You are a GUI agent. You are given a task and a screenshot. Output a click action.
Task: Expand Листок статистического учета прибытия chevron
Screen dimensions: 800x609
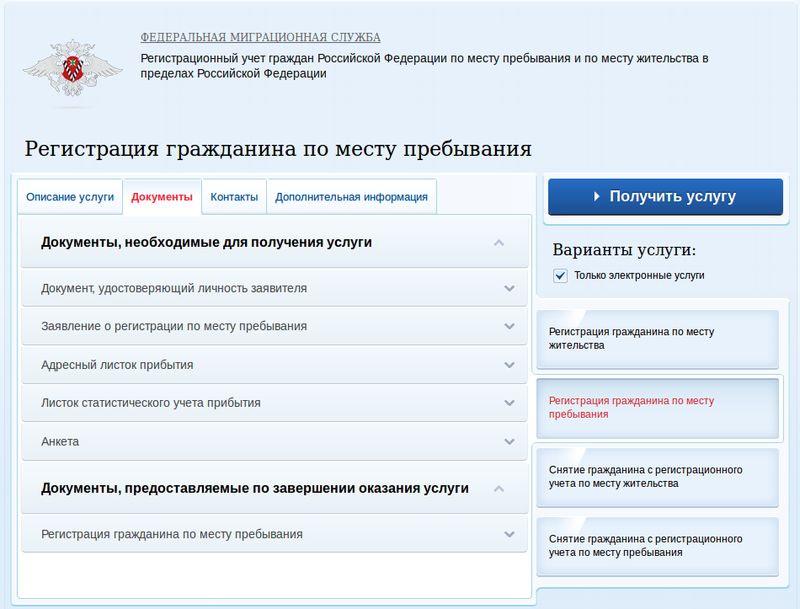509,403
